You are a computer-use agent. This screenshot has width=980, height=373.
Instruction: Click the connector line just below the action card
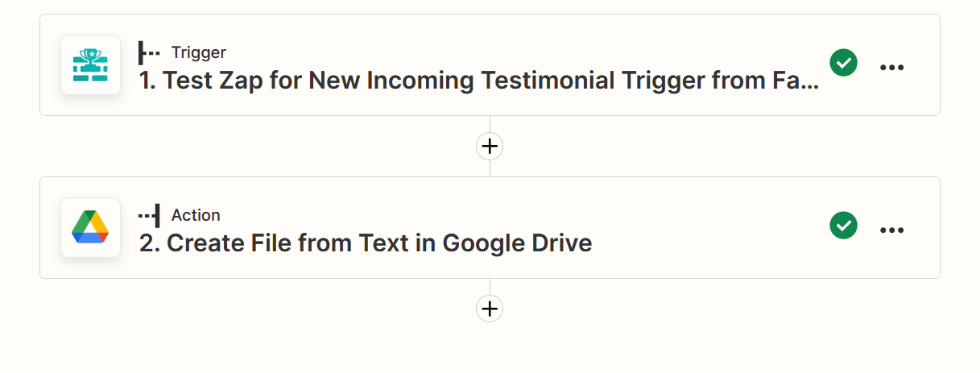tap(490, 287)
